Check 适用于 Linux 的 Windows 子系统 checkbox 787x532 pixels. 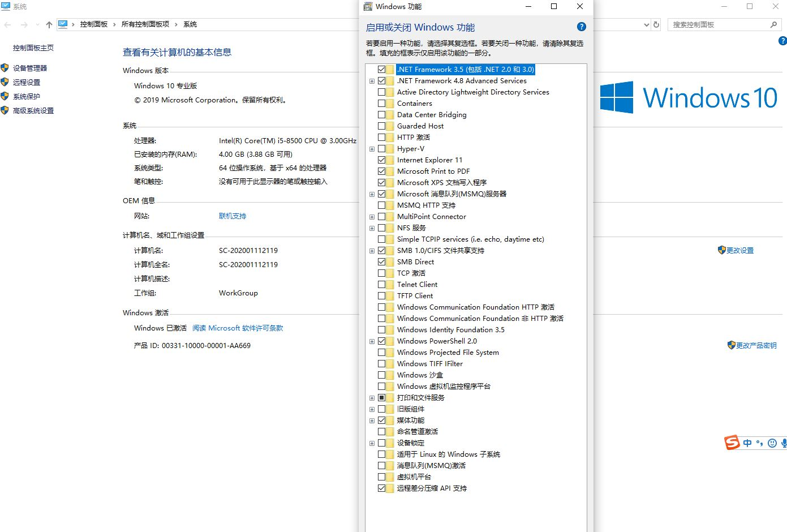[381, 454]
